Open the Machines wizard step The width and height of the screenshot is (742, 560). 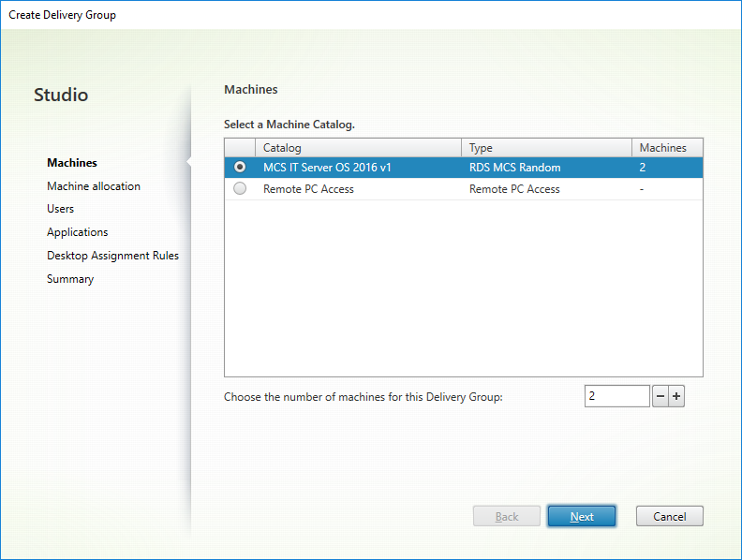pos(72,162)
